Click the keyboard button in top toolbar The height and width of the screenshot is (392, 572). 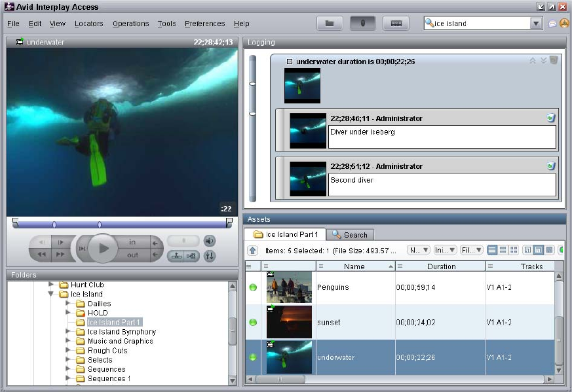tap(396, 24)
